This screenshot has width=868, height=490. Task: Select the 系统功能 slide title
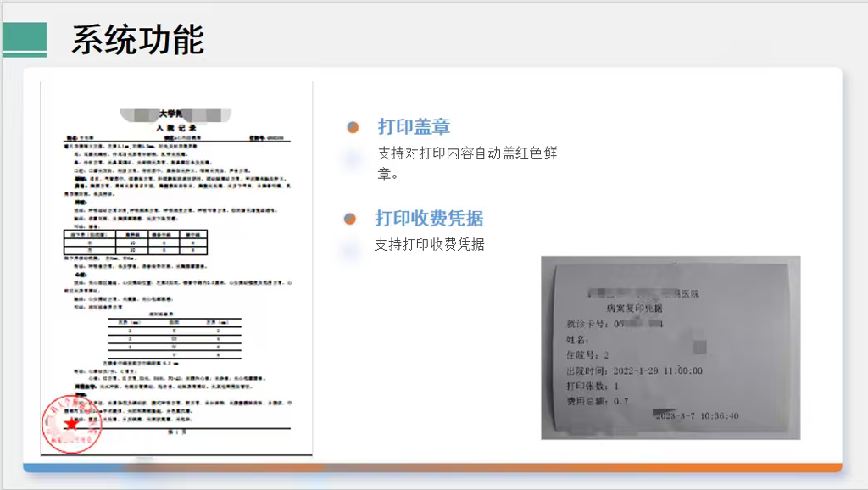[137, 39]
